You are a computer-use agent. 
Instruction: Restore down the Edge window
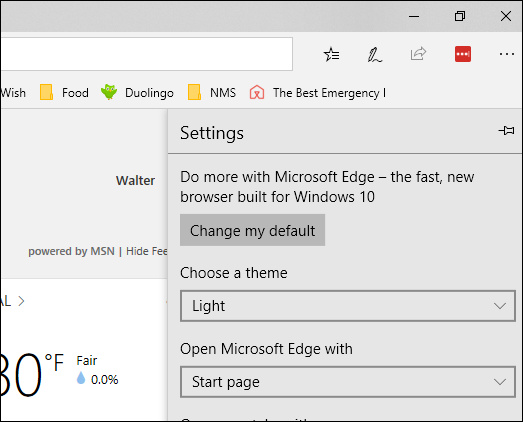(460, 16)
